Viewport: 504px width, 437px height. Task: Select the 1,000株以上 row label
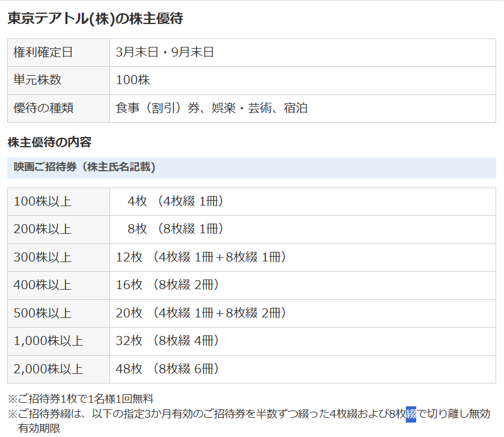48,341
